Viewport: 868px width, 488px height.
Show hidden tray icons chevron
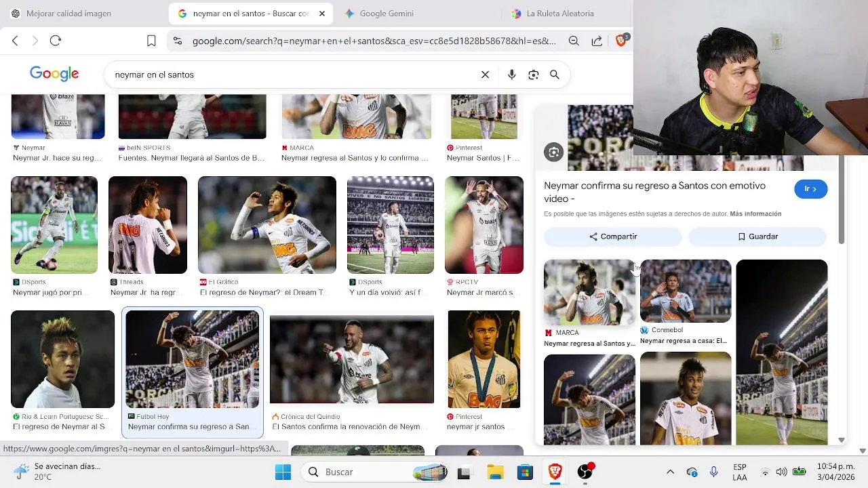pos(670,472)
